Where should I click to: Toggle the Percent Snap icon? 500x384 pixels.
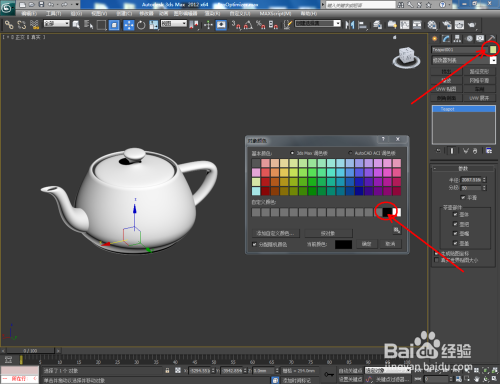point(261,25)
